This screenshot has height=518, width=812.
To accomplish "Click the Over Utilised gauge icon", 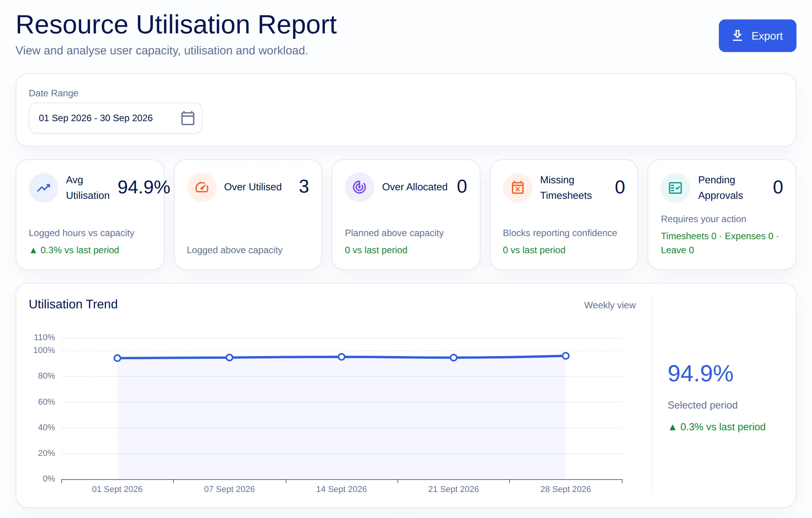I will (x=201, y=187).
